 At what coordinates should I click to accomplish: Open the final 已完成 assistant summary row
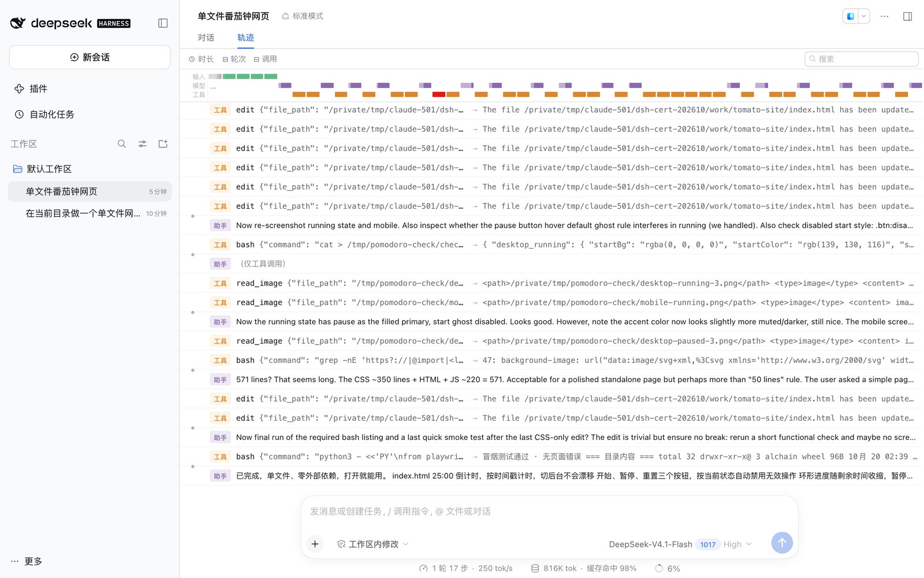point(552,476)
